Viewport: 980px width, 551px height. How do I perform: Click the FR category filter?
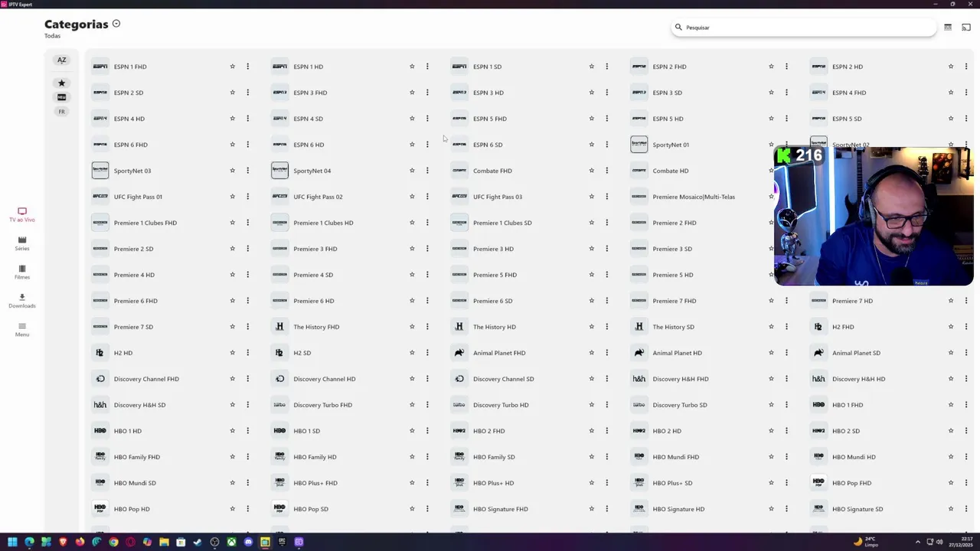(62, 112)
